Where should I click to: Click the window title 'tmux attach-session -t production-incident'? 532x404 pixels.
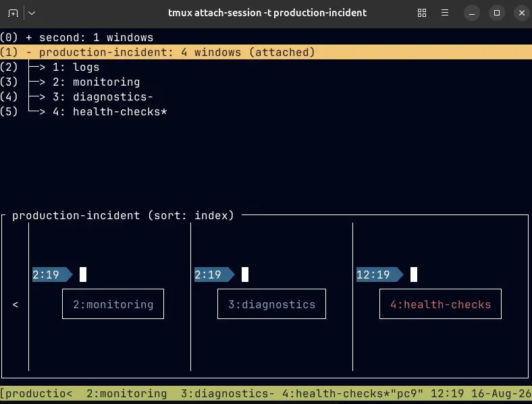[267, 13]
